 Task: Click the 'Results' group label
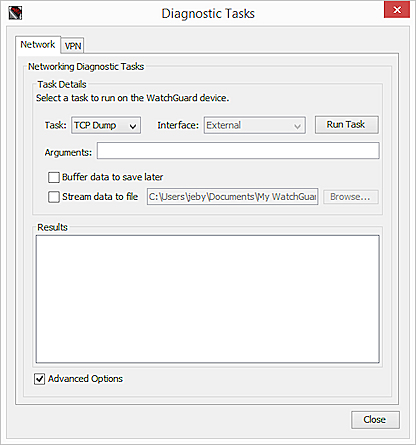click(x=52, y=227)
